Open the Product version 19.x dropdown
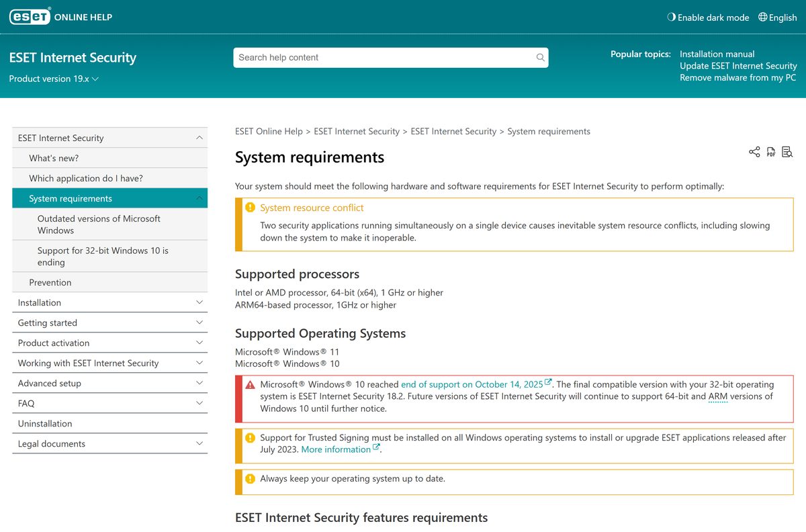This screenshot has height=532, width=806. (54, 79)
